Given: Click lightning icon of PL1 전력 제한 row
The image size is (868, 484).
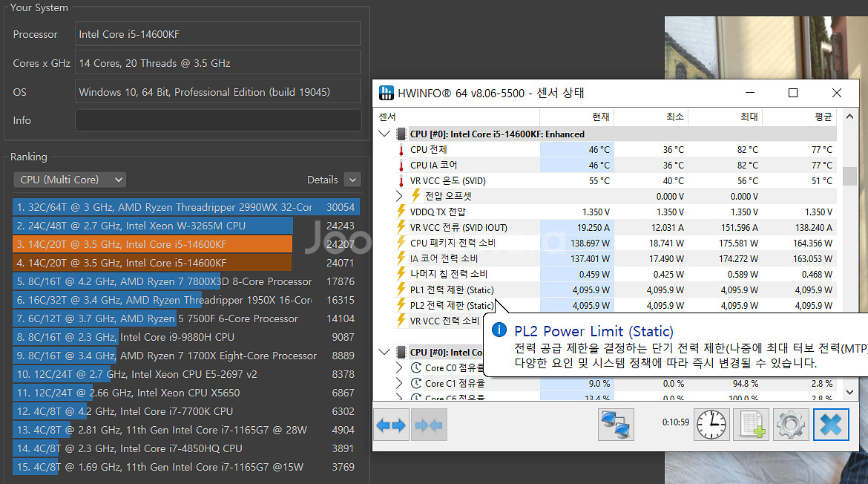Looking at the screenshot, I should coord(401,290).
